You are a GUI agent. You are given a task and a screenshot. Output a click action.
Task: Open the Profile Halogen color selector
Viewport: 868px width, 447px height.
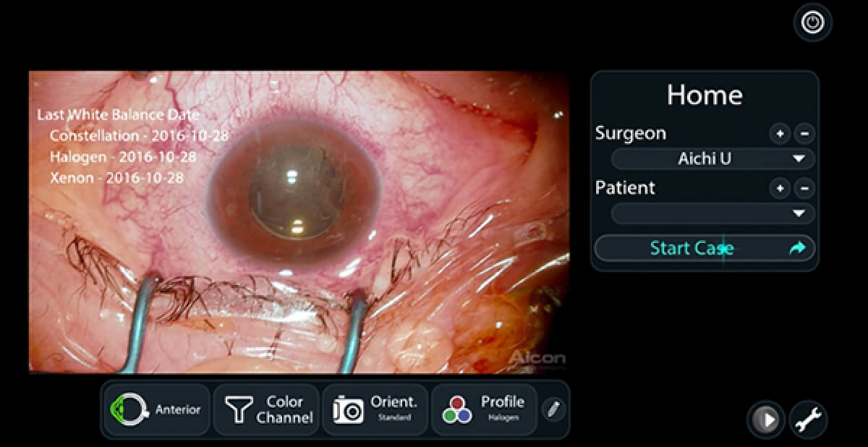(x=483, y=409)
